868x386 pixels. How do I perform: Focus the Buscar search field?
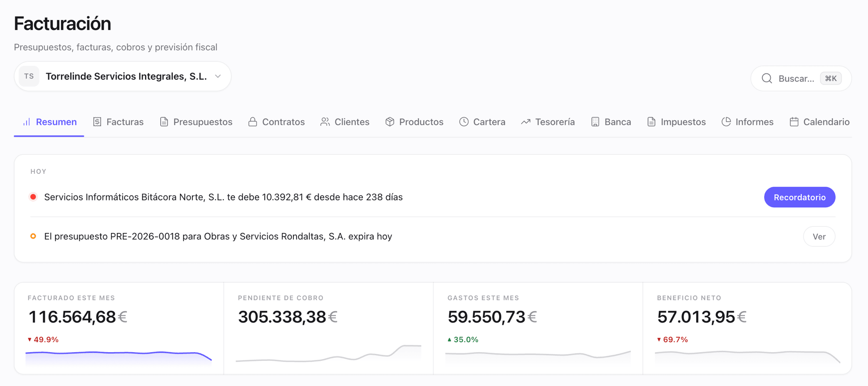(x=801, y=79)
